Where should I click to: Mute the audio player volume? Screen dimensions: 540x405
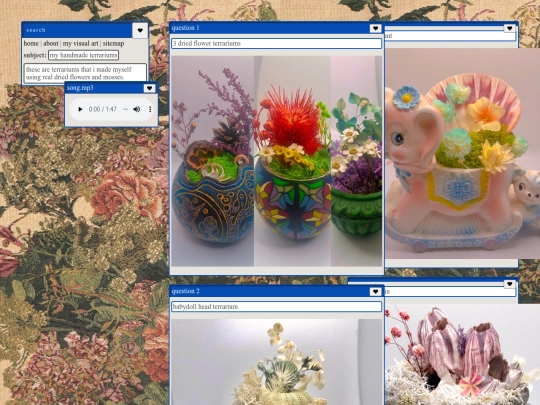[x=137, y=109]
